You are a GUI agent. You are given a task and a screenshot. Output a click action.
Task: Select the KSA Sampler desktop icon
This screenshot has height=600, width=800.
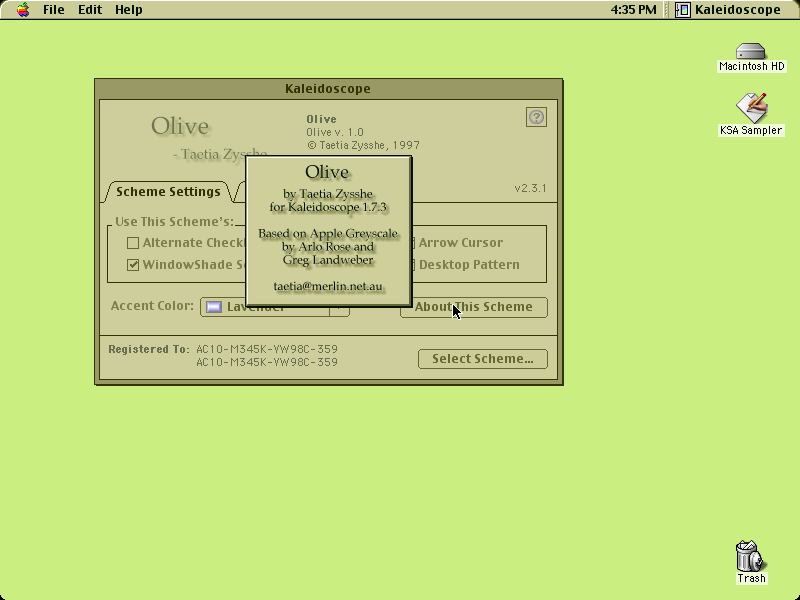tap(751, 107)
